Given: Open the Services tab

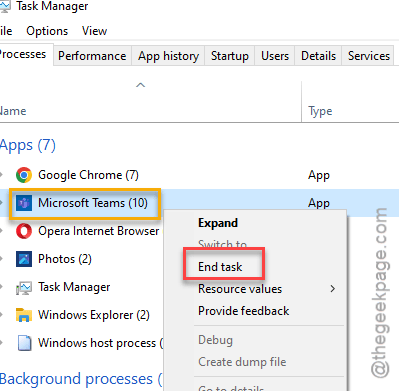Looking at the screenshot, I should pyautogui.click(x=369, y=56).
